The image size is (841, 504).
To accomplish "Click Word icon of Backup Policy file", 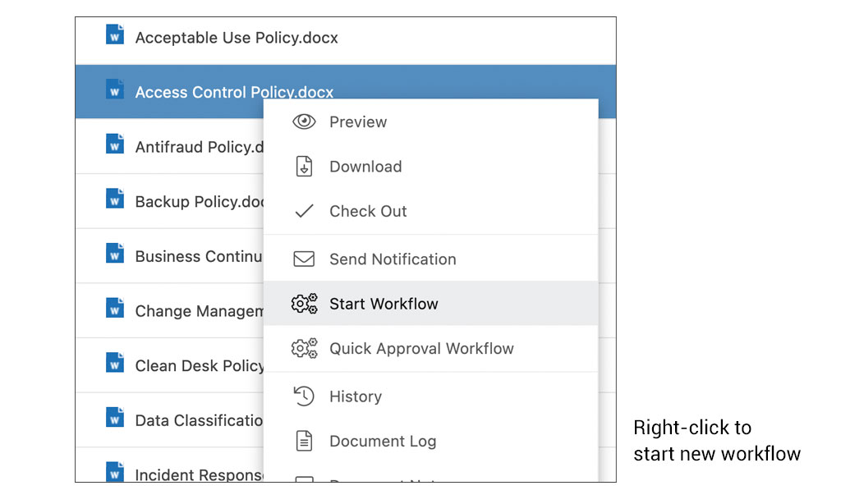I will [x=115, y=199].
